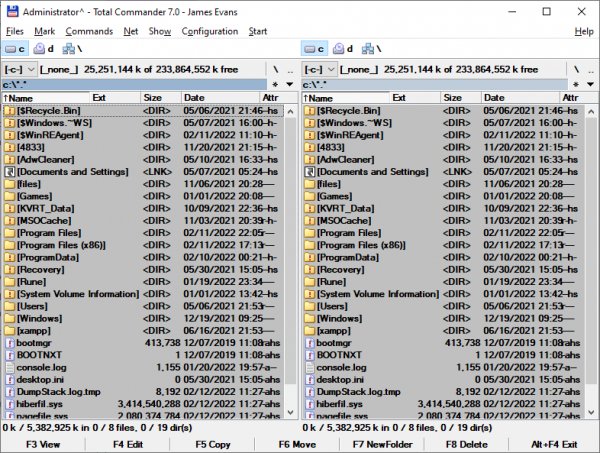Click right panel path bar c:\*.*
This screenshot has height=453, width=600.
(435, 85)
